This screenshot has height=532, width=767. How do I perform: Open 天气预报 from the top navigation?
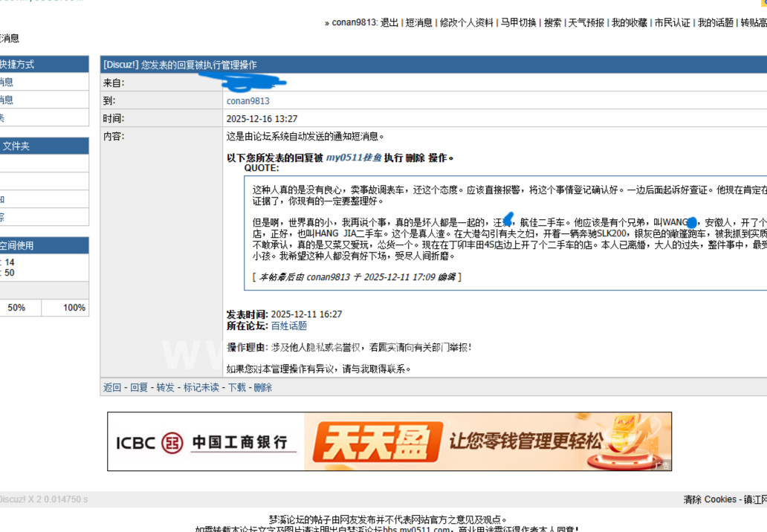586,23
